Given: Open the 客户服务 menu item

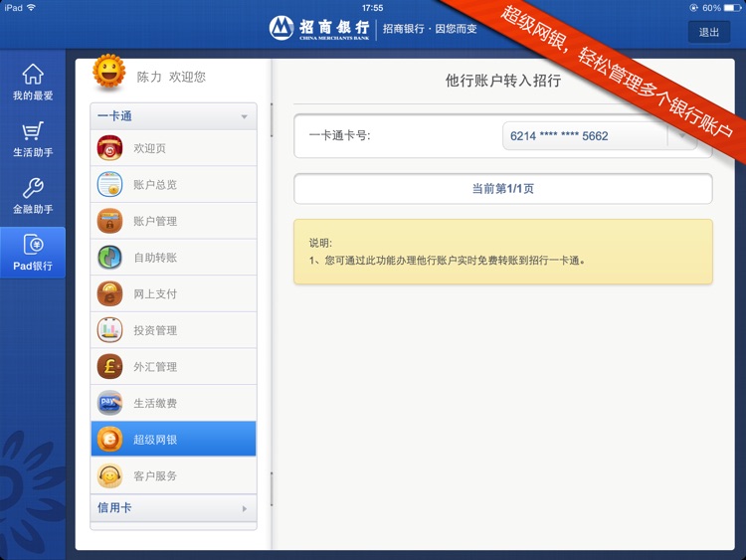Looking at the screenshot, I should click(173, 475).
